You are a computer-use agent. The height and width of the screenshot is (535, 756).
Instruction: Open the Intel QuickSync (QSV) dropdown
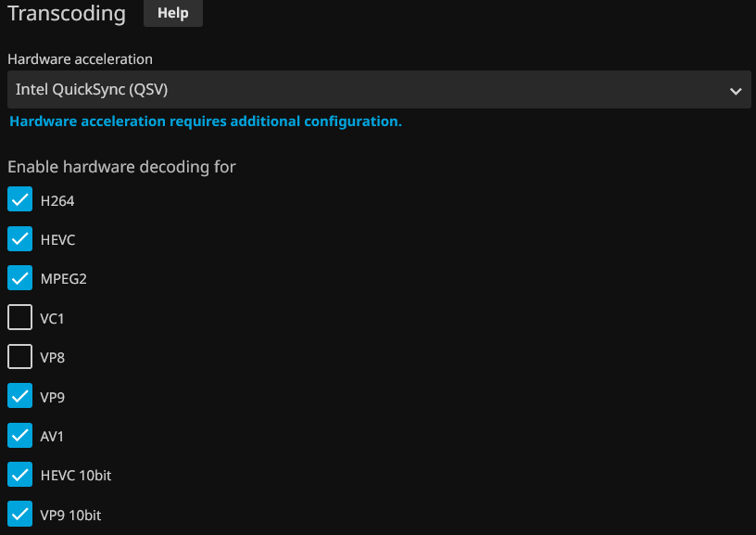tap(371, 90)
